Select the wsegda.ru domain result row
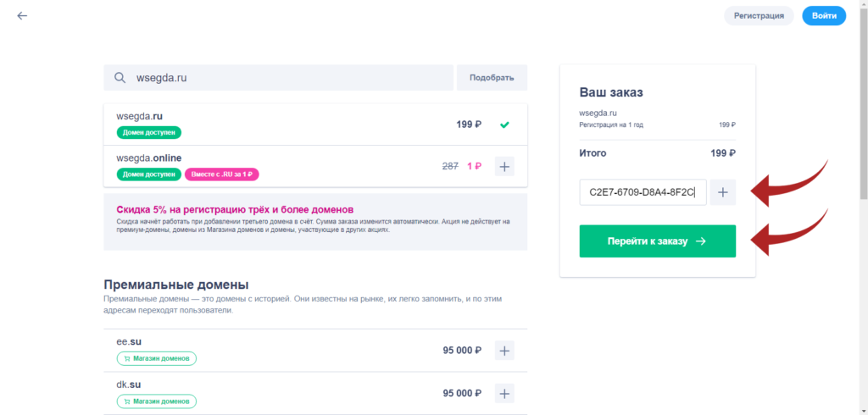The width and height of the screenshot is (868, 415). 315,125
